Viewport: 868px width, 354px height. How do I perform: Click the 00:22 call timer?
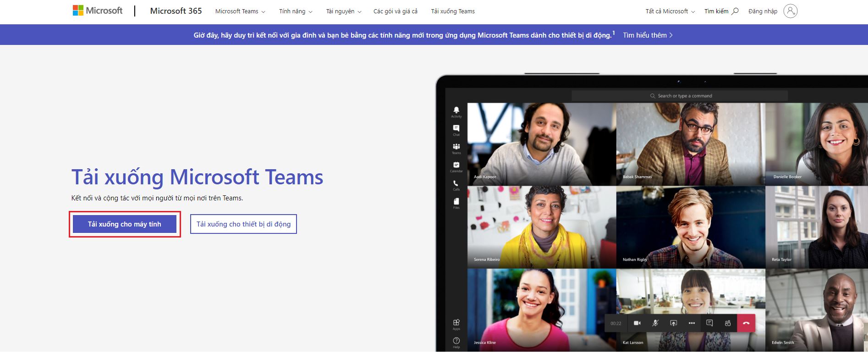[616, 323]
